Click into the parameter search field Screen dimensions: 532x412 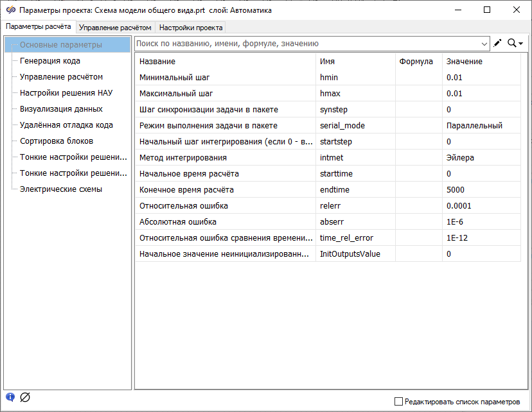308,44
